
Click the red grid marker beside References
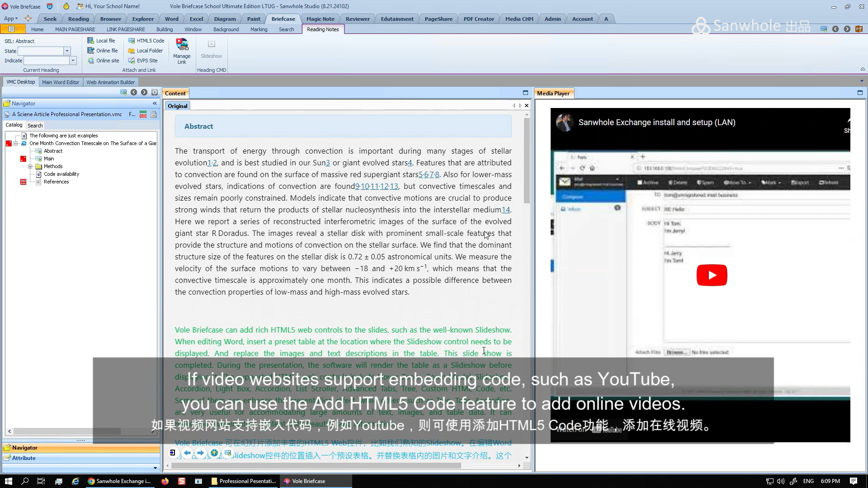23,182
